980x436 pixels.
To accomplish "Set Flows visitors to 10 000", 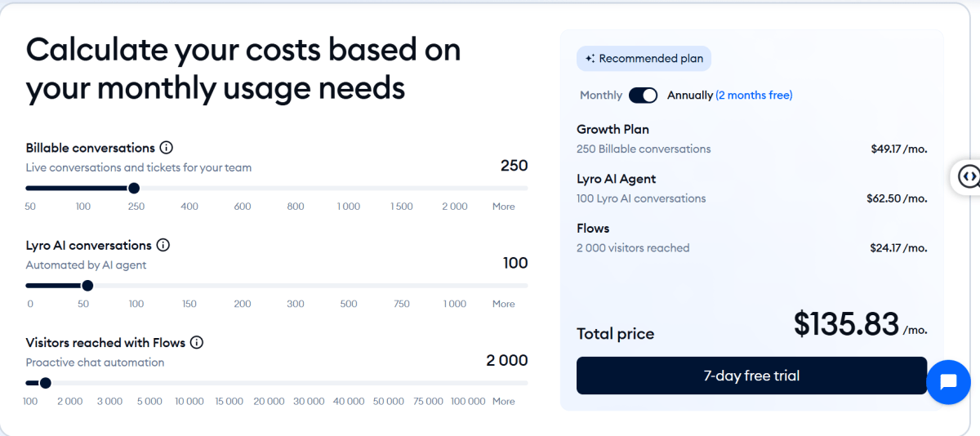I will [x=189, y=401].
